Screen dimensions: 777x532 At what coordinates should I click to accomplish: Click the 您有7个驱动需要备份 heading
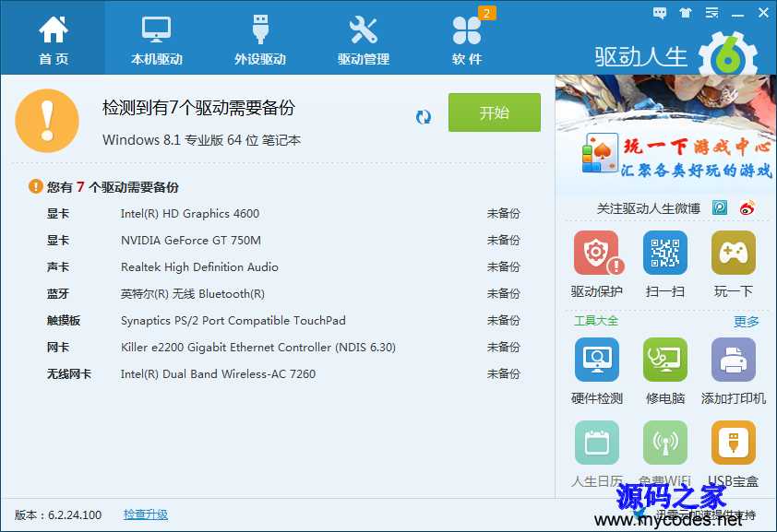[113, 187]
